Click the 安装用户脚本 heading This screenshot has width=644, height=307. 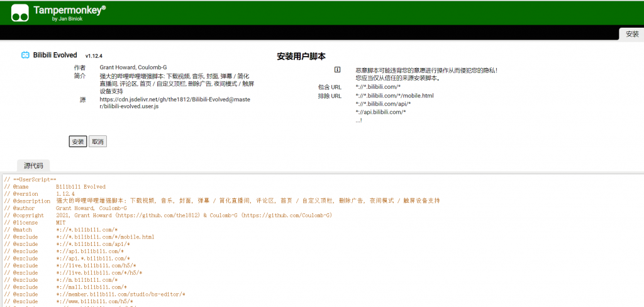point(301,57)
